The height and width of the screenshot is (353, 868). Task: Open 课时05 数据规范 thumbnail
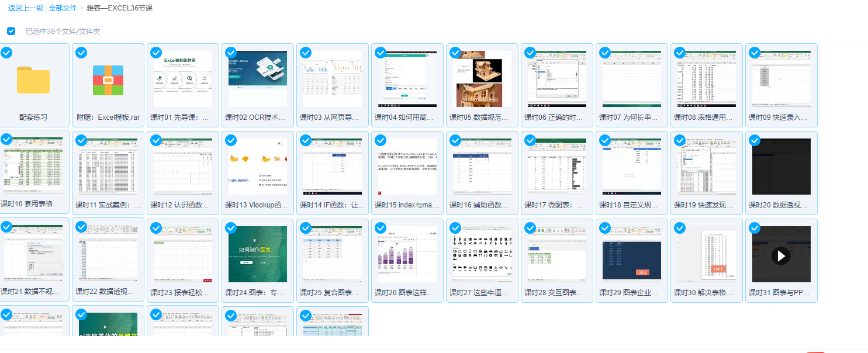[482, 78]
